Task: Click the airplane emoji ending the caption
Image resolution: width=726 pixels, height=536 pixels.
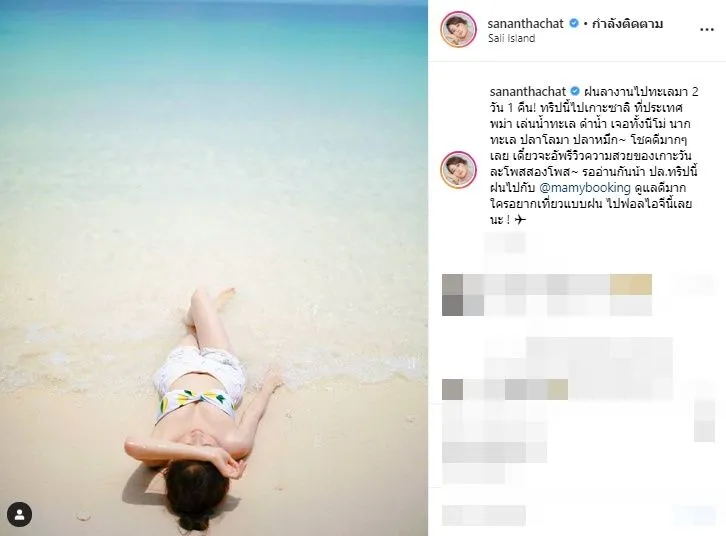Action: coord(520,219)
